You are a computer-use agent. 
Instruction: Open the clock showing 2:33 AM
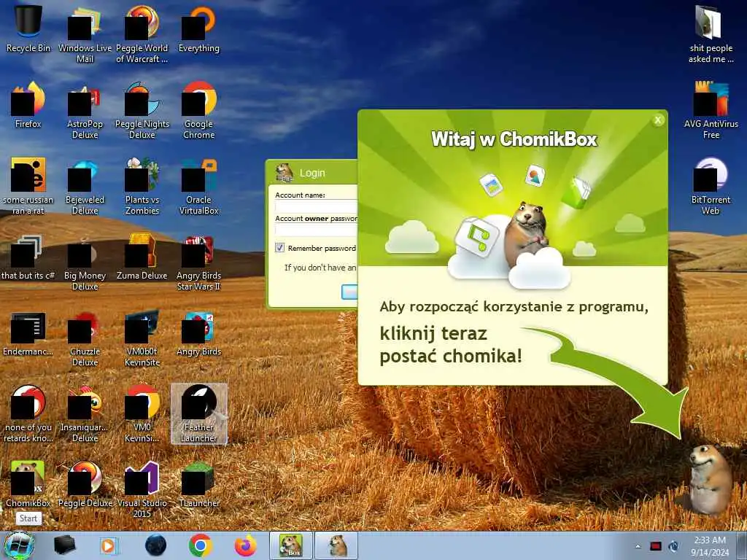pyautogui.click(x=710, y=546)
